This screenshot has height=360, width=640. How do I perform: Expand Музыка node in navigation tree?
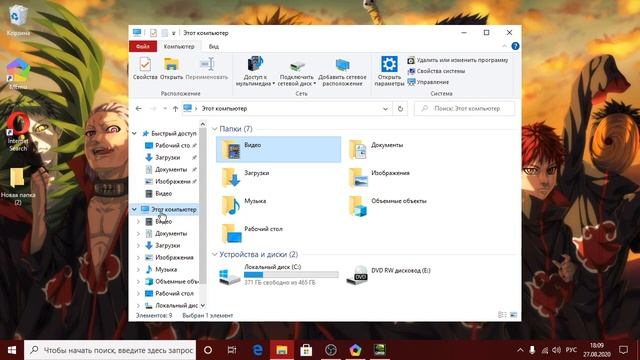point(138,270)
